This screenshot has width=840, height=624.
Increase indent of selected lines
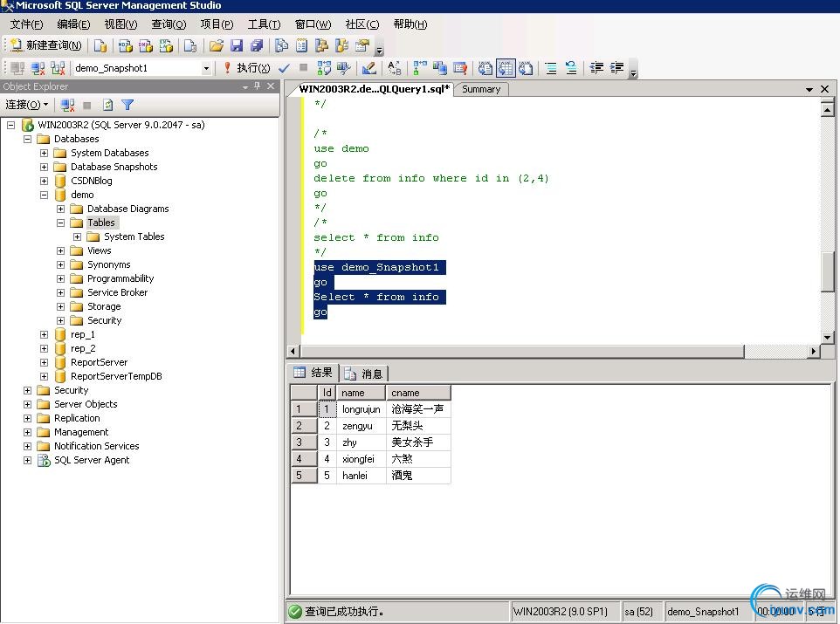[616, 68]
